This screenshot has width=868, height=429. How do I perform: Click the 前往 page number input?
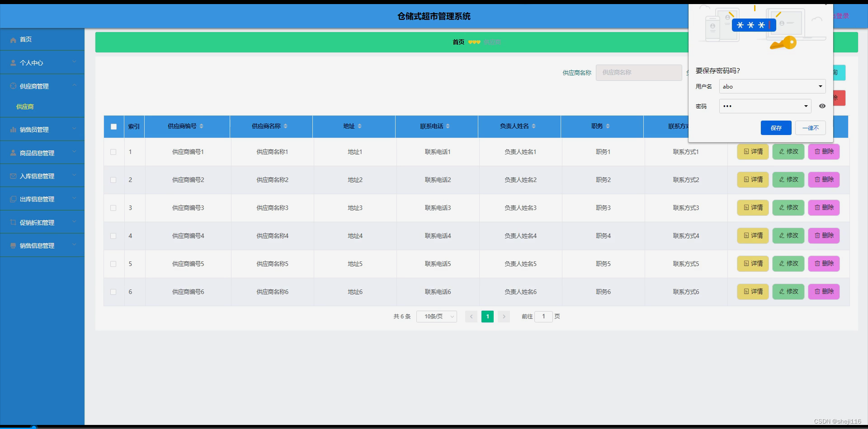pos(543,317)
